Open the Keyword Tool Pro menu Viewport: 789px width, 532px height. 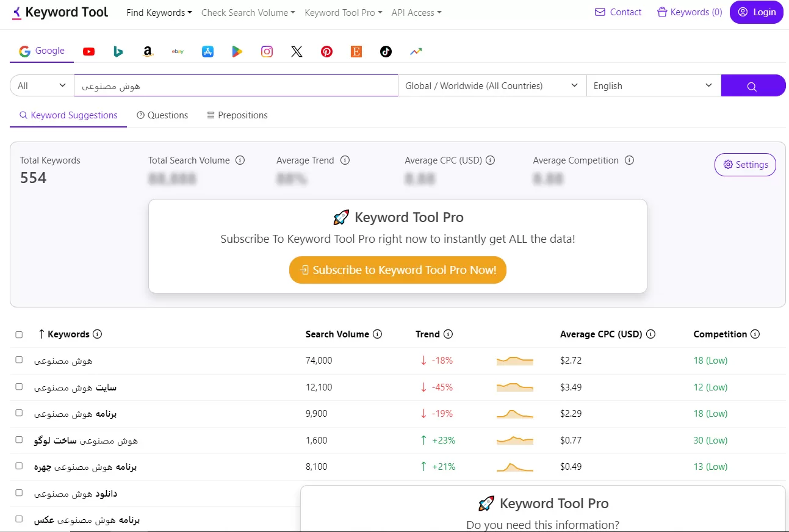[x=344, y=13]
